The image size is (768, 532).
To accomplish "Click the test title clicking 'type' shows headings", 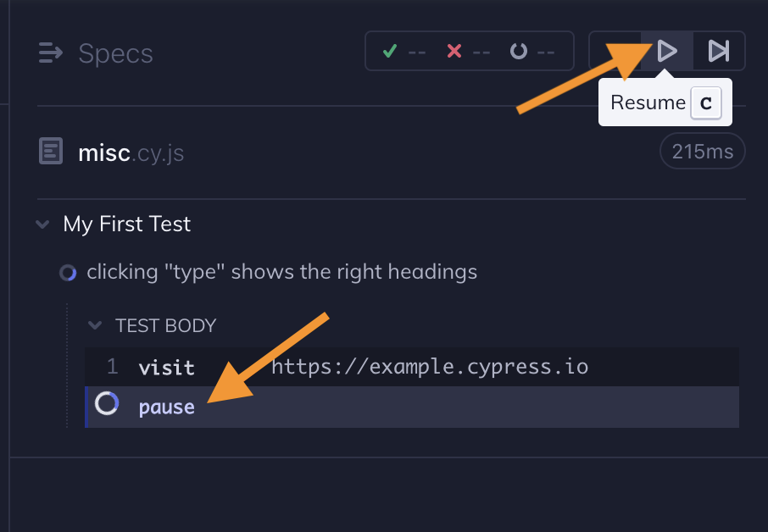I will [280, 272].
